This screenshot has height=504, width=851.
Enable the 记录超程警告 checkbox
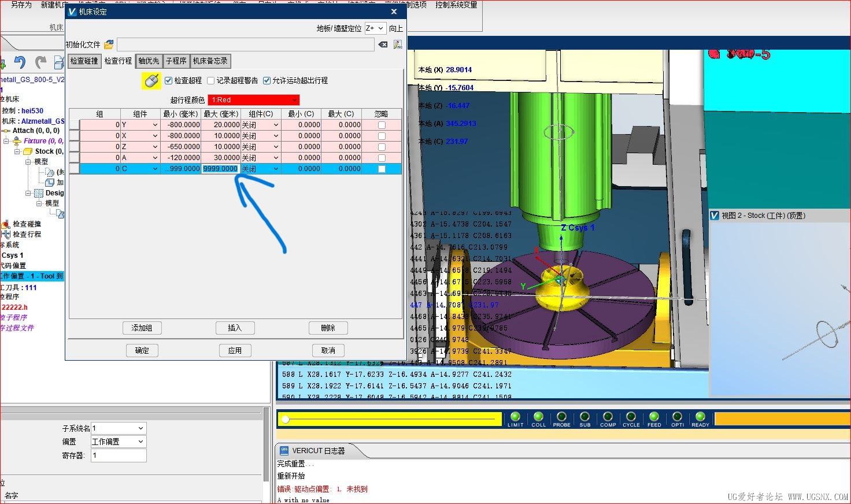coord(211,81)
